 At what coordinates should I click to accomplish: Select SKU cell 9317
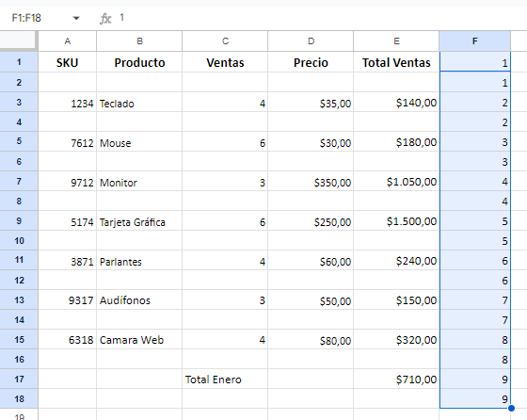67,300
